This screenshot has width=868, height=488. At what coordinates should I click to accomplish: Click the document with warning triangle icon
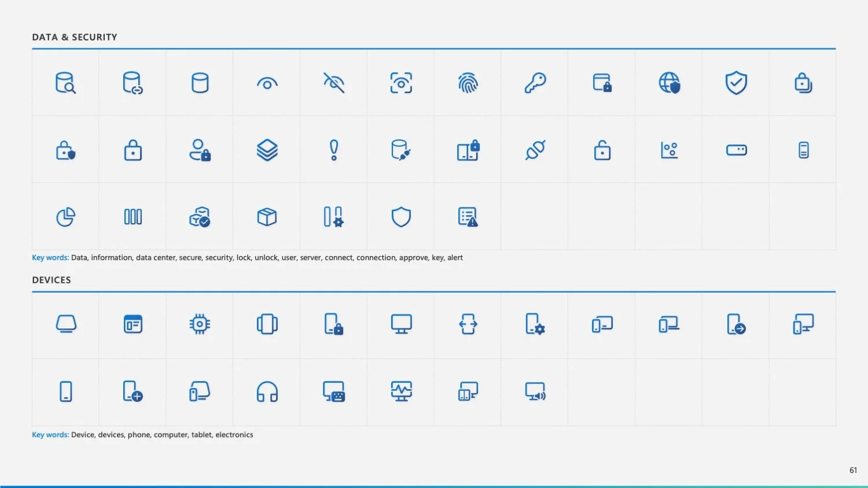[468, 217]
